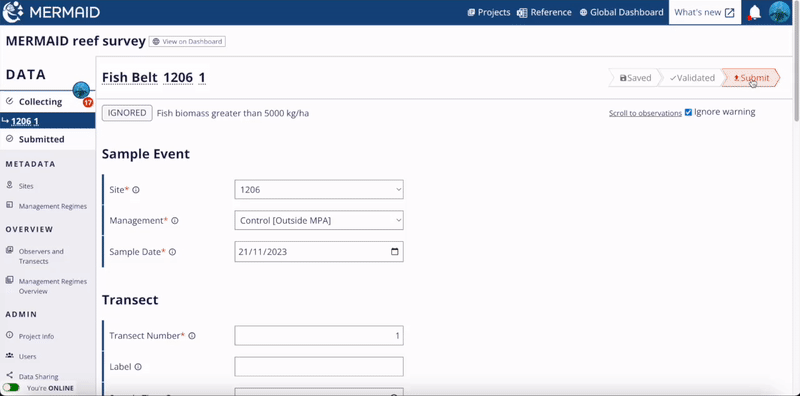This screenshot has height=396, width=800.
Task: Open the Site dropdown
Action: 319,189
